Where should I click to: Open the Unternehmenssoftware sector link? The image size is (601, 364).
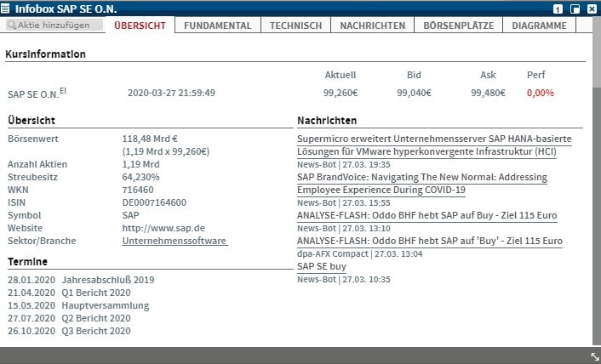[175, 242]
